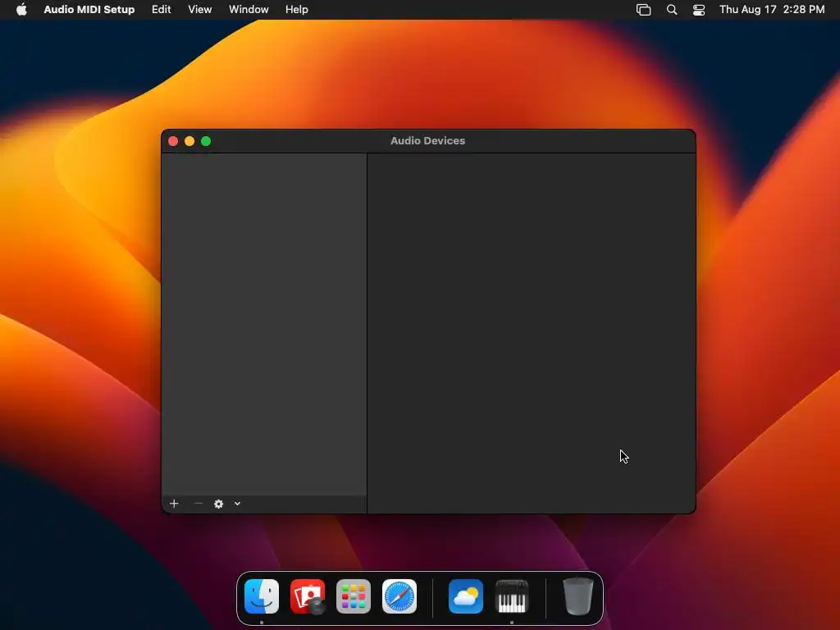Click the Audio Devices window title
Viewport: 840px width, 630px height.
[427, 141]
